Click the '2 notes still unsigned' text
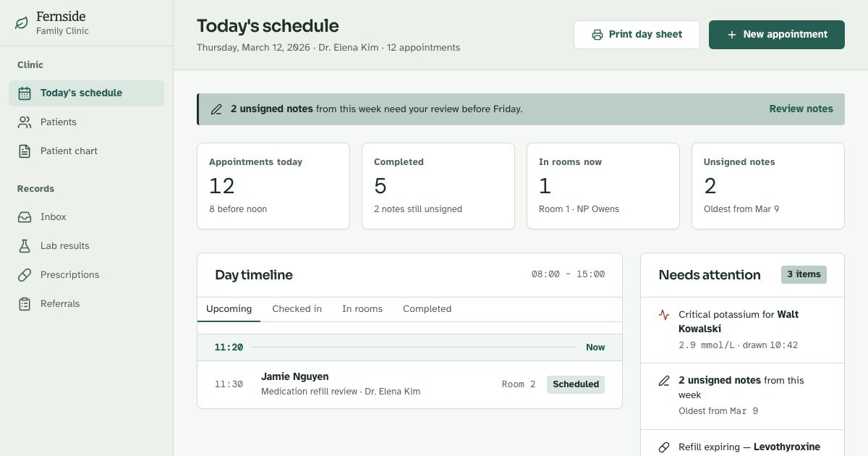Viewport: 868px width, 456px height. (x=418, y=209)
